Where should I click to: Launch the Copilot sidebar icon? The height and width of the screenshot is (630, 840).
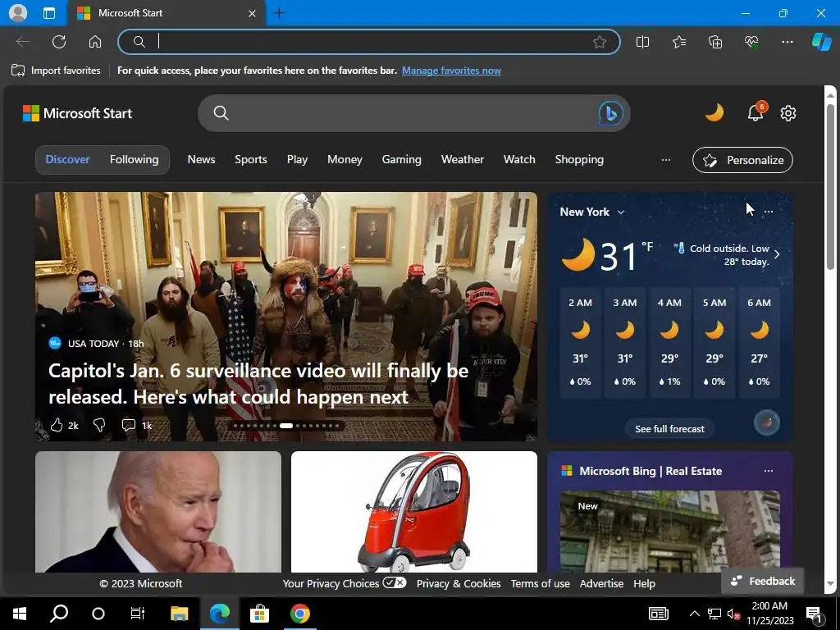pos(821,42)
